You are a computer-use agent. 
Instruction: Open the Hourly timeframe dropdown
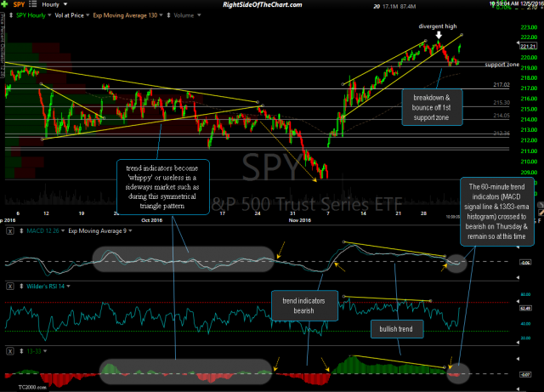[54, 4]
